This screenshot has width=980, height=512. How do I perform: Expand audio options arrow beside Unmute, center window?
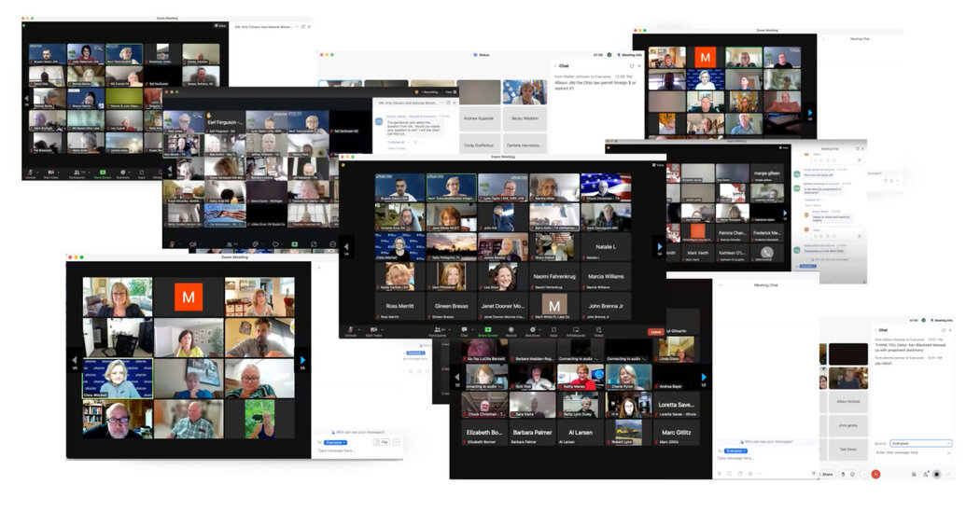click(x=358, y=329)
